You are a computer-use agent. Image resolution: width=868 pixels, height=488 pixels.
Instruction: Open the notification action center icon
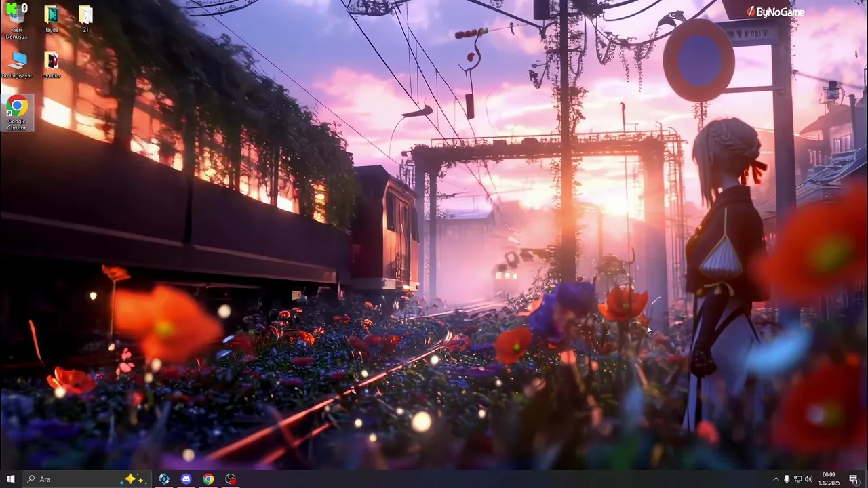pos(853,479)
